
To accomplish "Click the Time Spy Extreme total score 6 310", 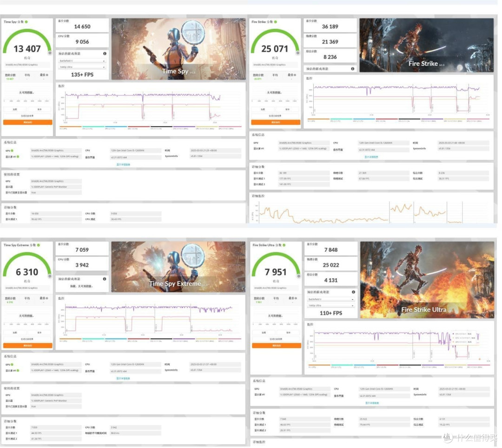I will [x=27, y=273].
